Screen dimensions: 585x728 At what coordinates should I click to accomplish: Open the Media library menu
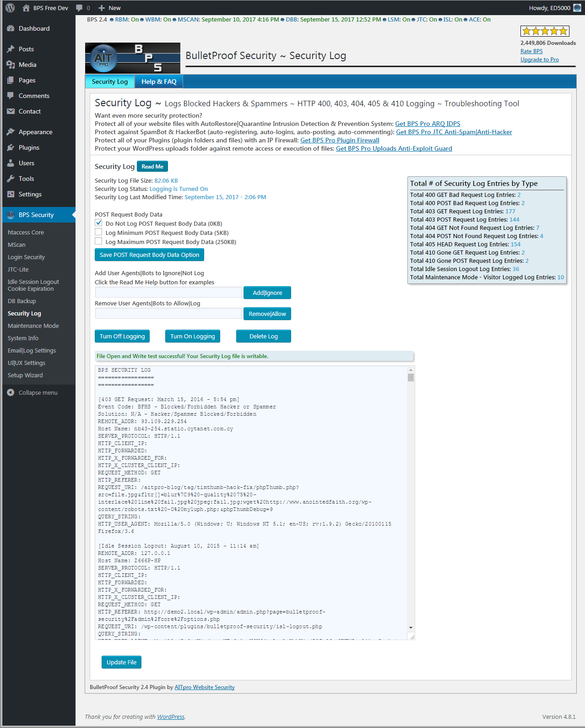coord(38,65)
